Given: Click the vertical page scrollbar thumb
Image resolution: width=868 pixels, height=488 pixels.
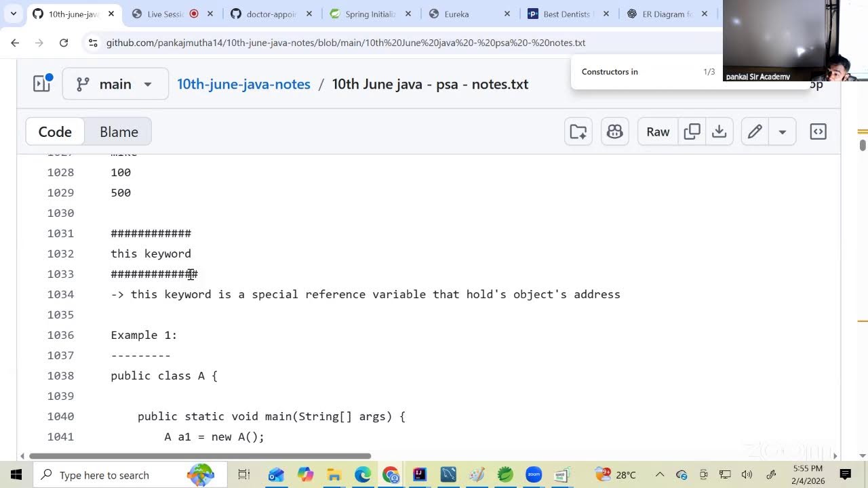Looking at the screenshot, I should coord(863,145).
